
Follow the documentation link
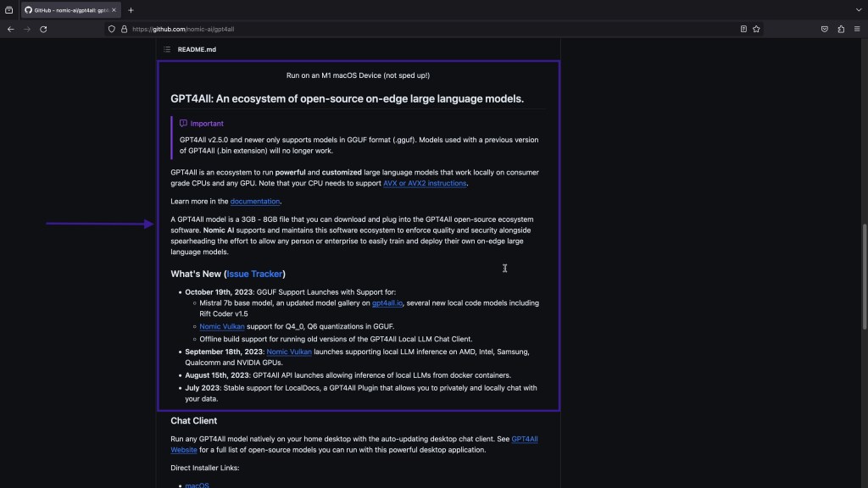254,202
